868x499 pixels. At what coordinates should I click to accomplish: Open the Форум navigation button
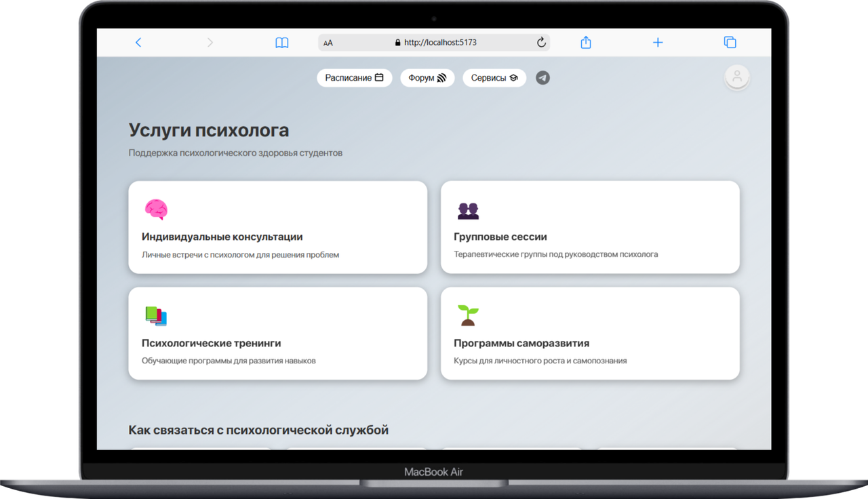pyautogui.click(x=427, y=78)
